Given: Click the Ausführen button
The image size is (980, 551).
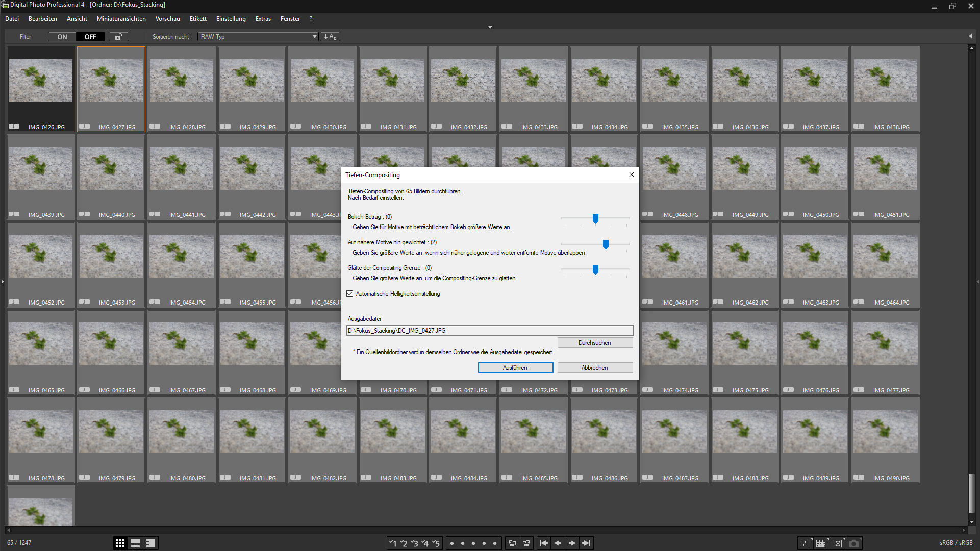Looking at the screenshot, I should 515,368.
